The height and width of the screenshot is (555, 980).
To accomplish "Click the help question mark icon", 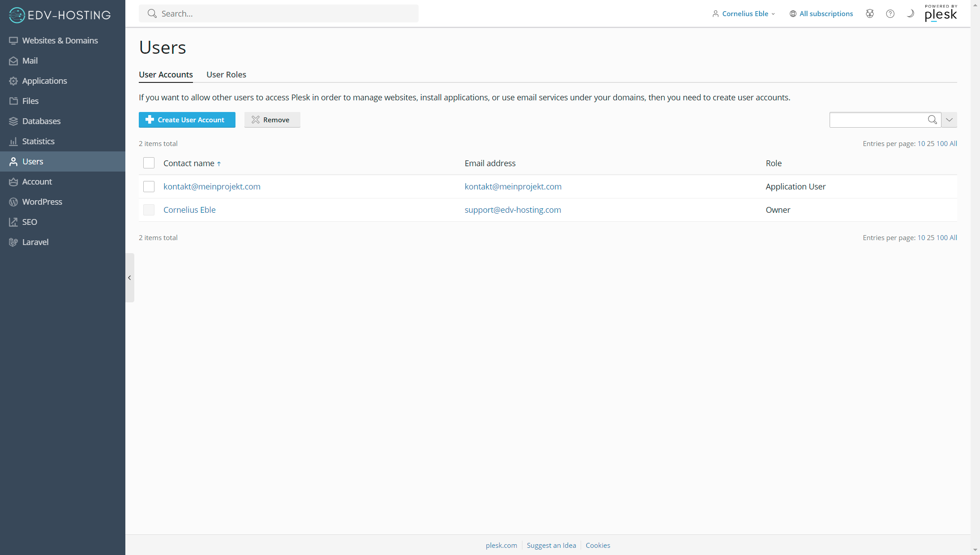I will coord(890,13).
